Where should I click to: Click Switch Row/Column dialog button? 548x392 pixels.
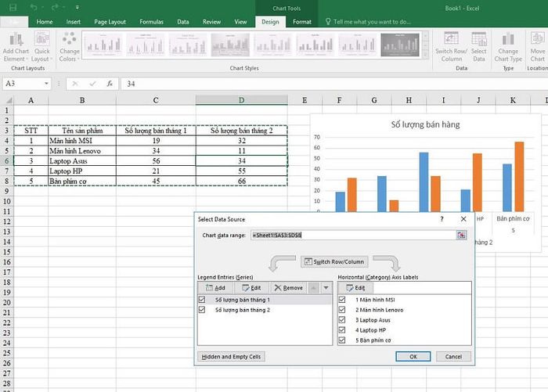click(x=334, y=261)
